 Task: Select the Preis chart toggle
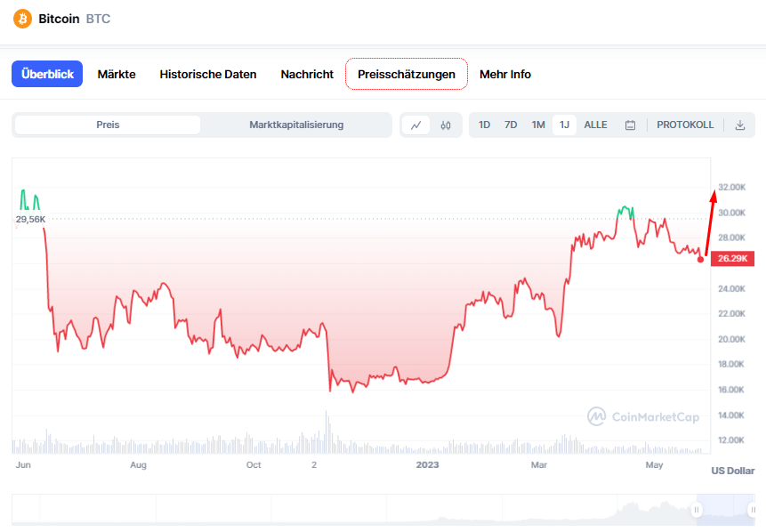click(108, 125)
